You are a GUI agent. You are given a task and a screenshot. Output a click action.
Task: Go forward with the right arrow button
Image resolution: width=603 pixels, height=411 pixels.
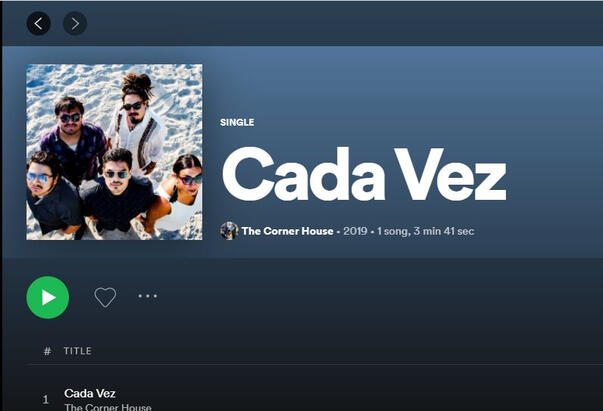[75, 23]
